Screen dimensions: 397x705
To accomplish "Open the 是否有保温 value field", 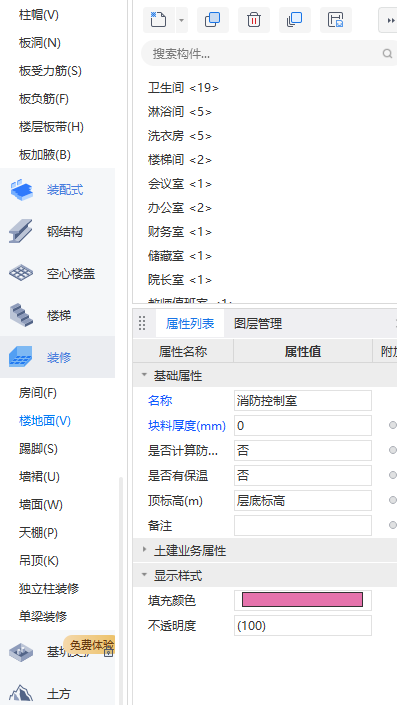I will point(303,476).
